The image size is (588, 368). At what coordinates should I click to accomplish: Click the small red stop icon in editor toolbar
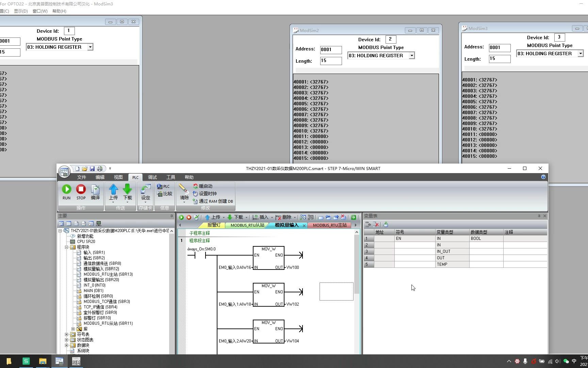(189, 217)
